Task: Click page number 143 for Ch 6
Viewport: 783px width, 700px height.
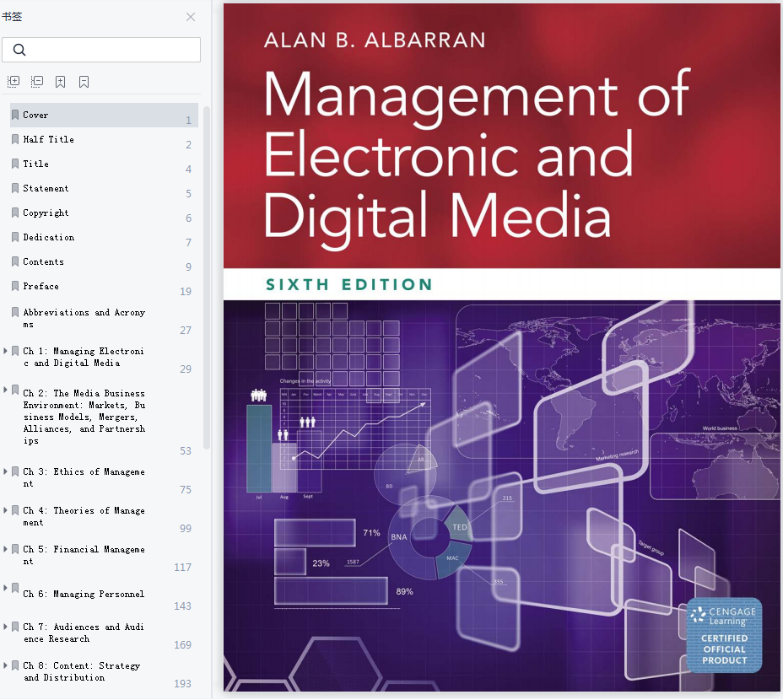Action: [x=182, y=606]
